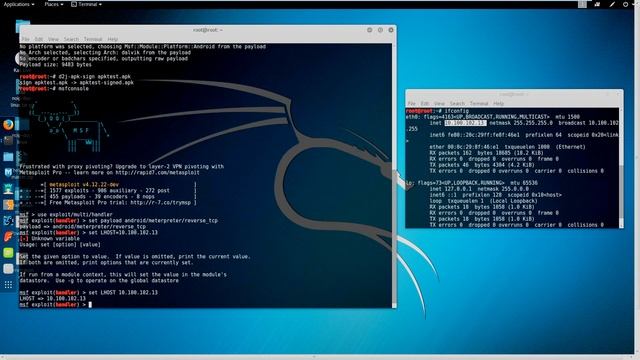Open Edit menu in msfconsole terminal window

coord(39,39)
